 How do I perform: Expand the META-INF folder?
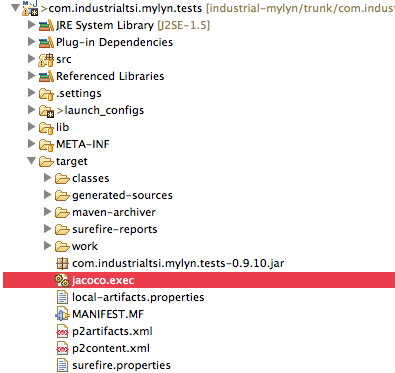(32, 143)
